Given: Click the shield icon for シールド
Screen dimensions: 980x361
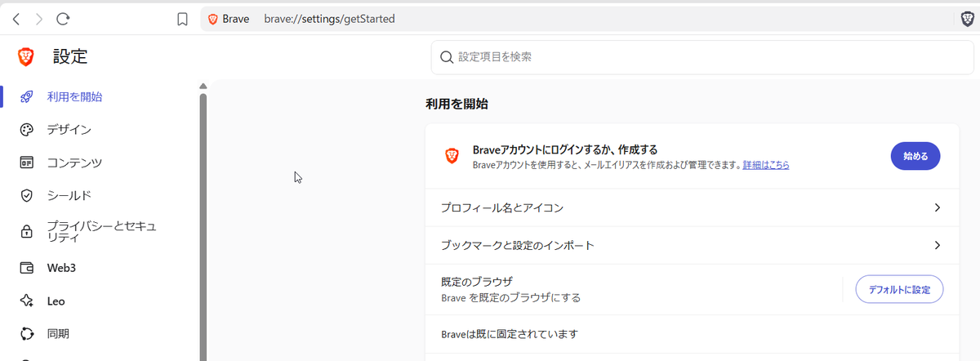Looking at the screenshot, I should coord(26,196).
